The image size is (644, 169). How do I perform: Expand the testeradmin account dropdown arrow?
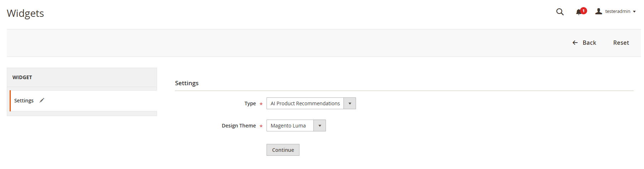[x=634, y=12]
